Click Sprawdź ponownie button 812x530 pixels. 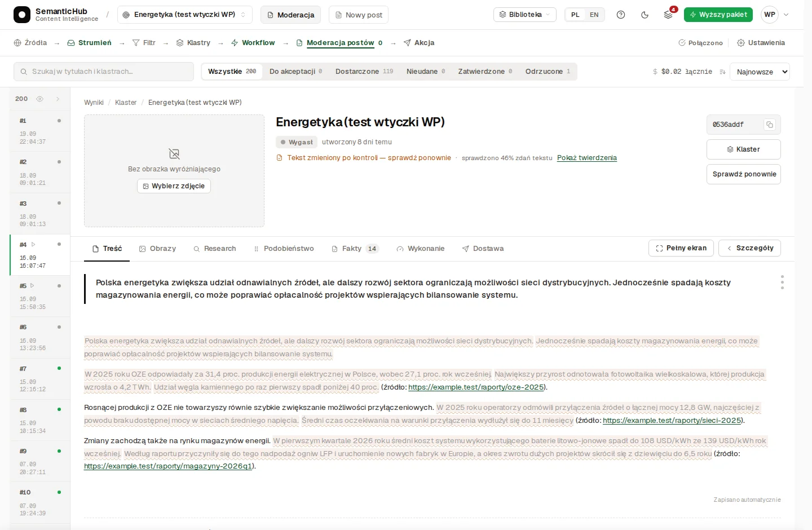coord(743,174)
